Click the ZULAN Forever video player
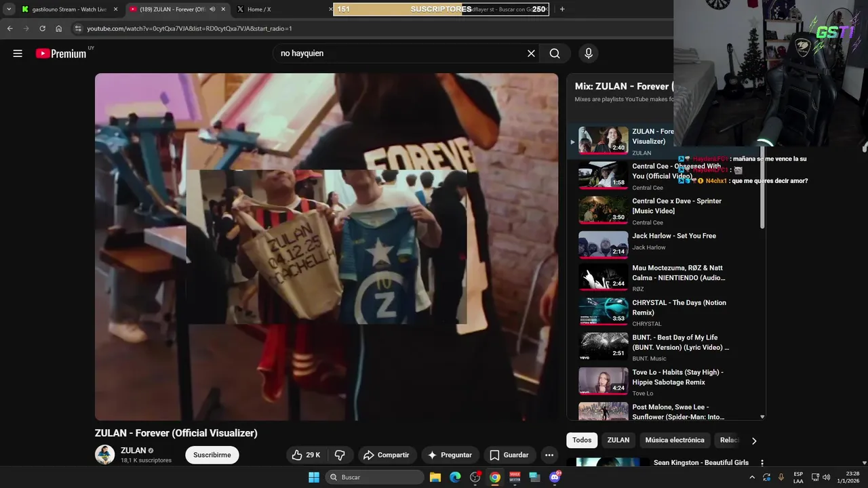The image size is (868, 488). click(x=326, y=247)
